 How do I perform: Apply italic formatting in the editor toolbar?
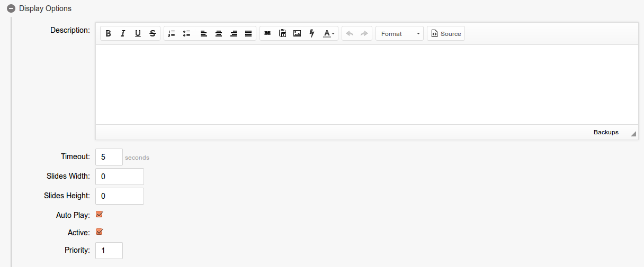coord(123,34)
